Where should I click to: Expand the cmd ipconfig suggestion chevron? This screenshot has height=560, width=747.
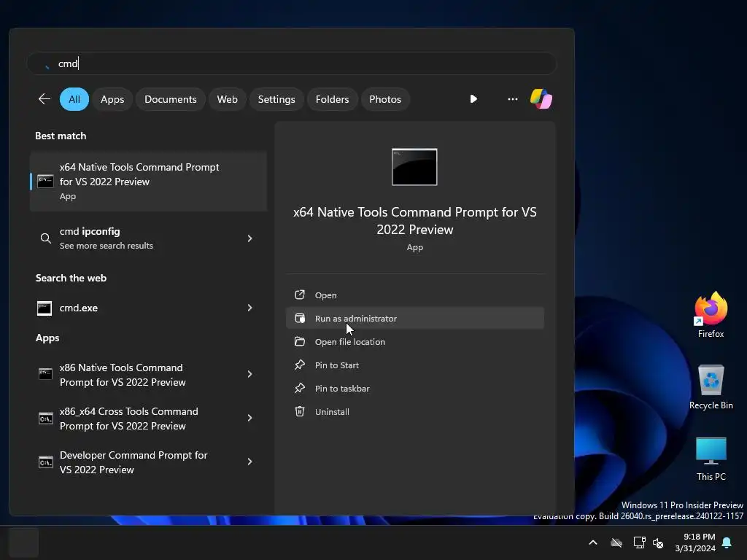249,238
